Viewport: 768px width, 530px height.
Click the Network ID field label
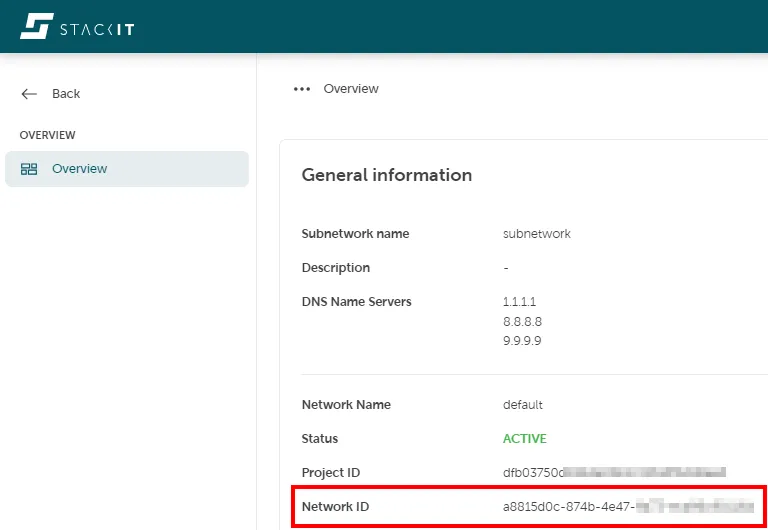[335, 507]
